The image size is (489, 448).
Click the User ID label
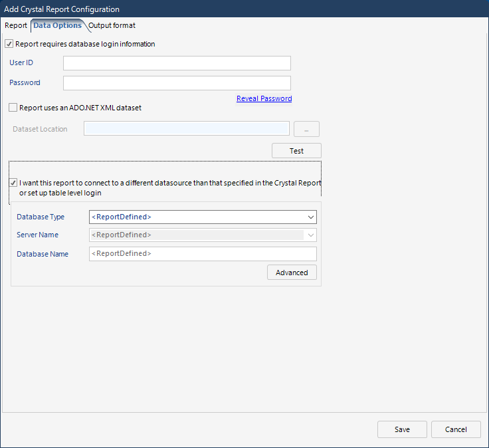pos(21,62)
